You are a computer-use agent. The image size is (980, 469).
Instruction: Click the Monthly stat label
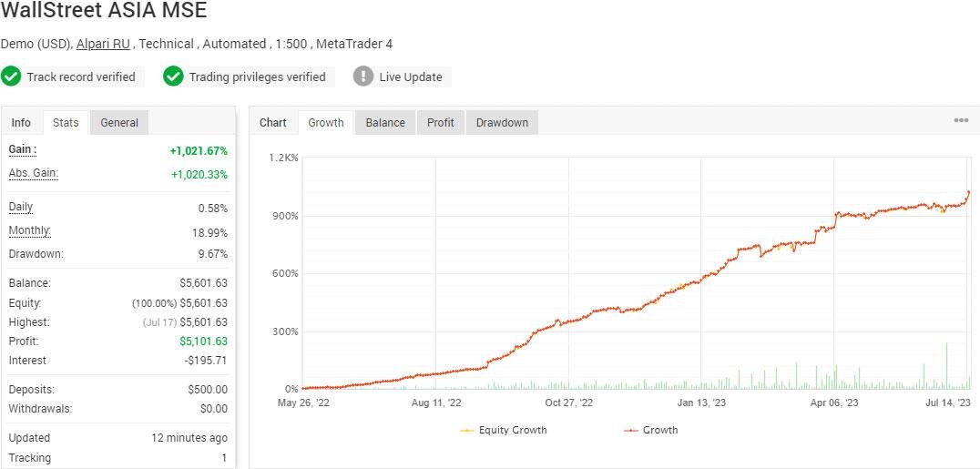(x=30, y=230)
